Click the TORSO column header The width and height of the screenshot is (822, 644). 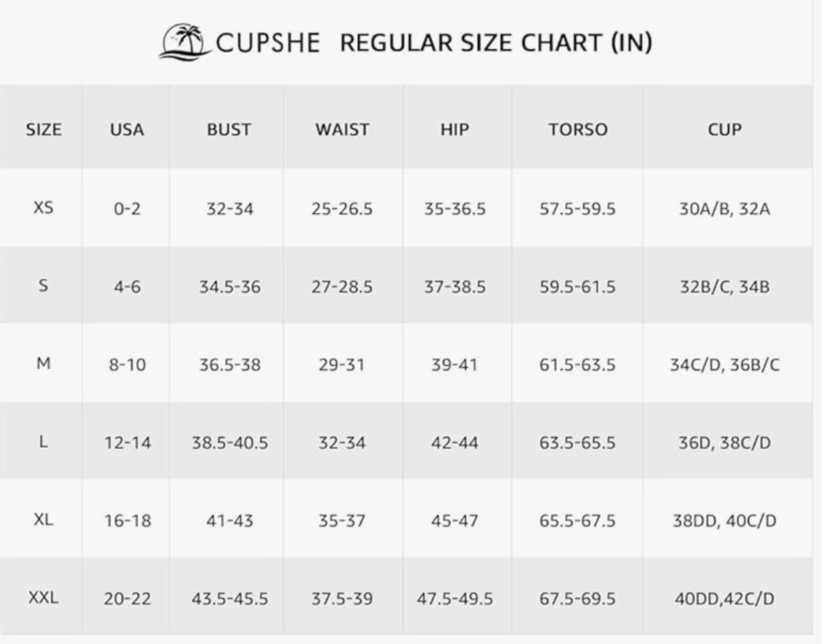pos(578,130)
